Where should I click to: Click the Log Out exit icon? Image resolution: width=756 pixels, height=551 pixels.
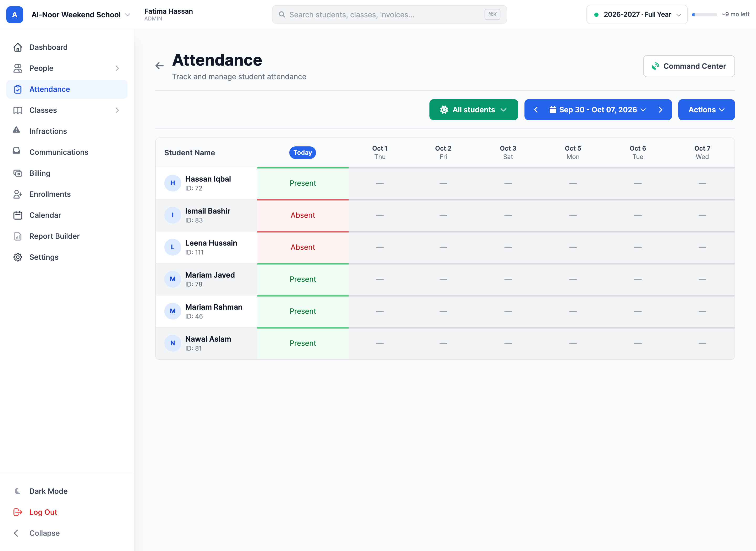18,512
